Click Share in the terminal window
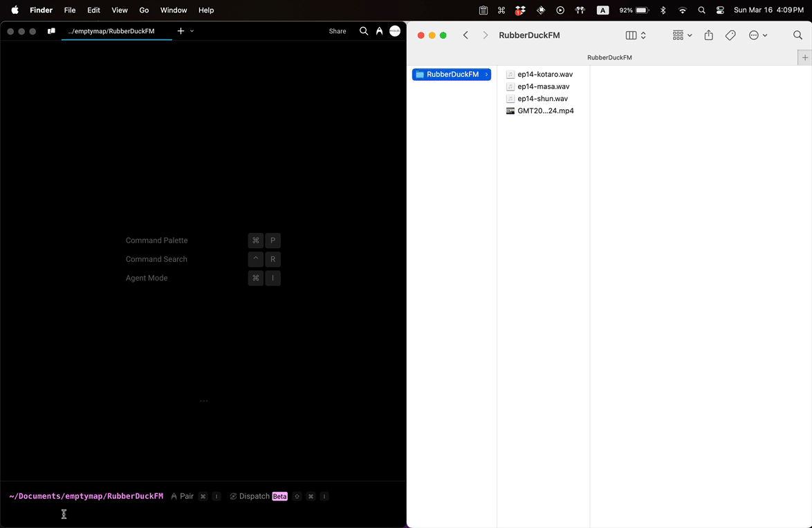 [338, 31]
